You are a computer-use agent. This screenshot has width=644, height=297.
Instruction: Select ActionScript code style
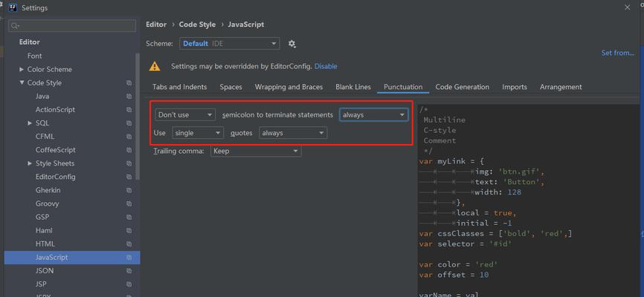point(56,110)
